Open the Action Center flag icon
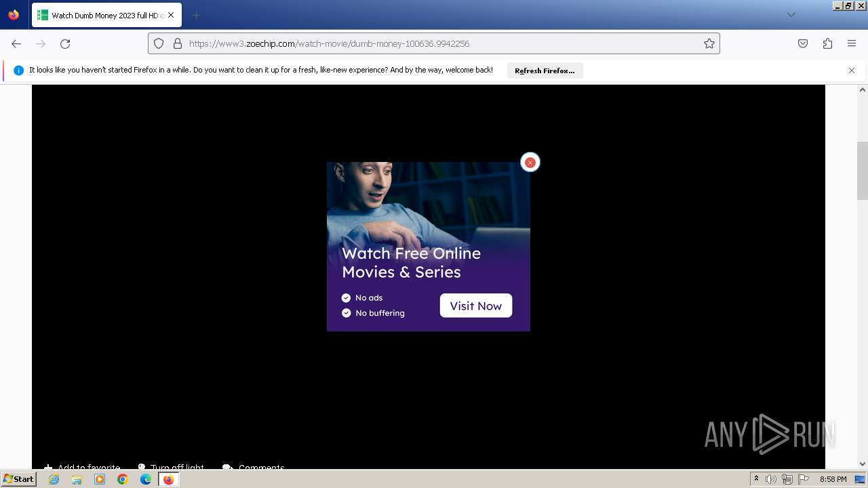This screenshot has height=488, width=868. click(x=803, y=479)
